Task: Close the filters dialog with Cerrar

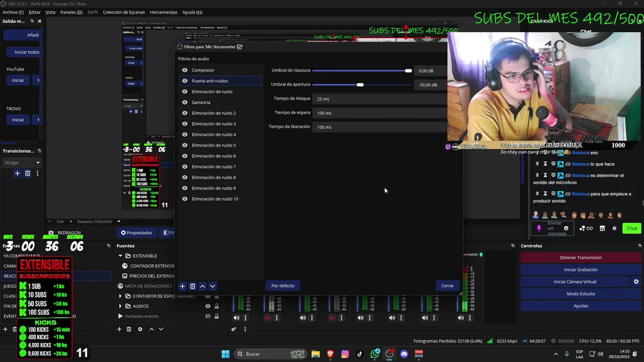Action: coord(447,286)
